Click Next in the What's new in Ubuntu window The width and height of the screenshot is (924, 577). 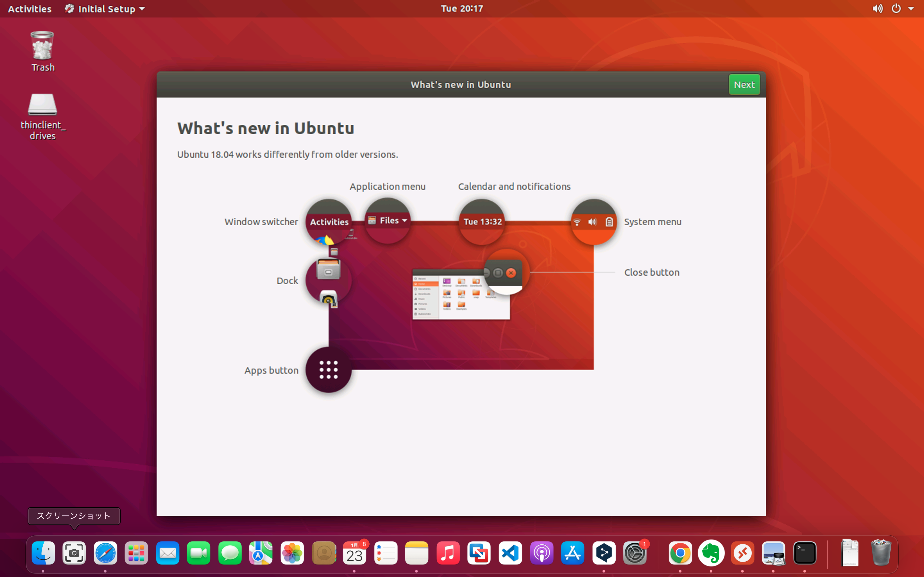point(744,84)
